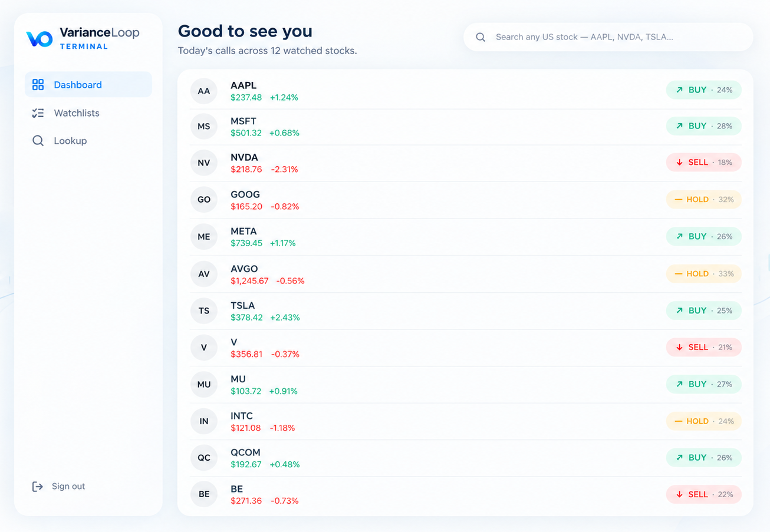Viewport: 770px width, 532px height.
Task: Click the MS avatar for MSFT
Action: click(204, 127)
